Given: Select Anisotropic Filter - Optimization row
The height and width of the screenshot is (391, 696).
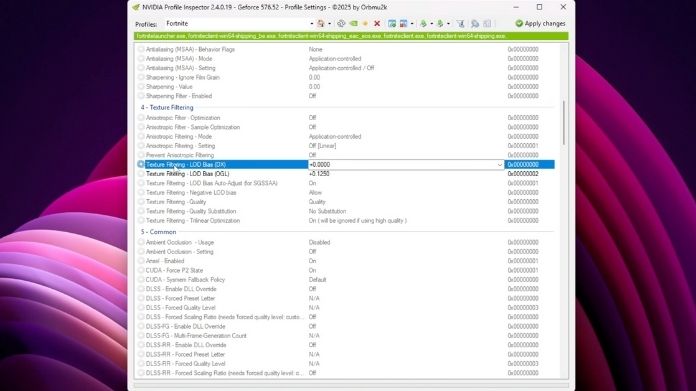Looking at the screenshot, I should point(346,118).
